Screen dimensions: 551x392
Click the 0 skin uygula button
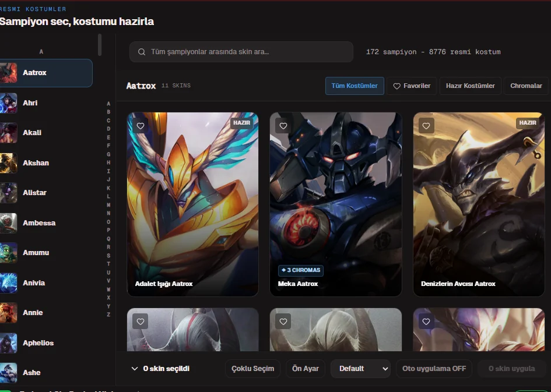[x=512, y=369]
